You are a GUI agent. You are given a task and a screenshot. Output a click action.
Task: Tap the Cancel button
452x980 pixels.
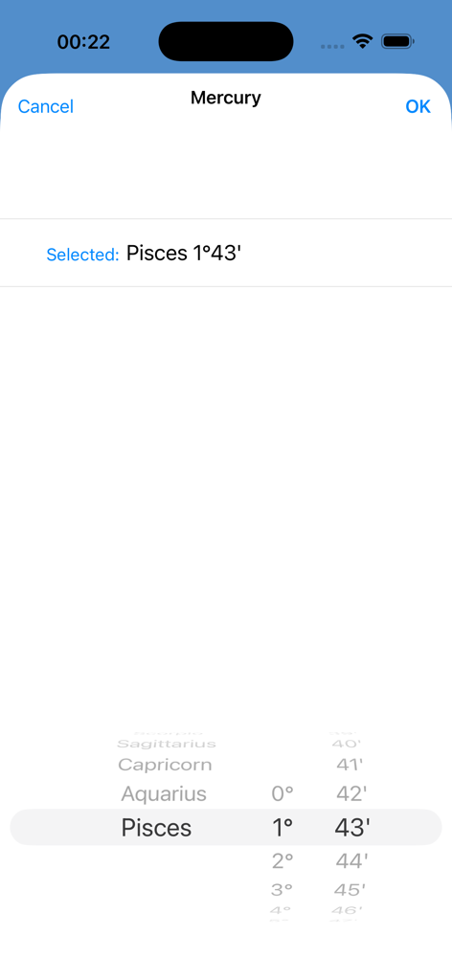pos(46,106)
